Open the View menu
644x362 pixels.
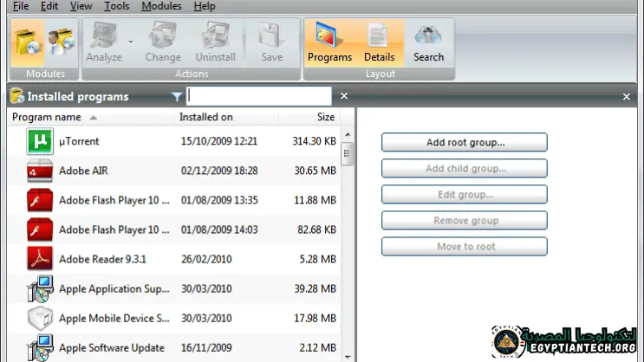coord(81,6)
